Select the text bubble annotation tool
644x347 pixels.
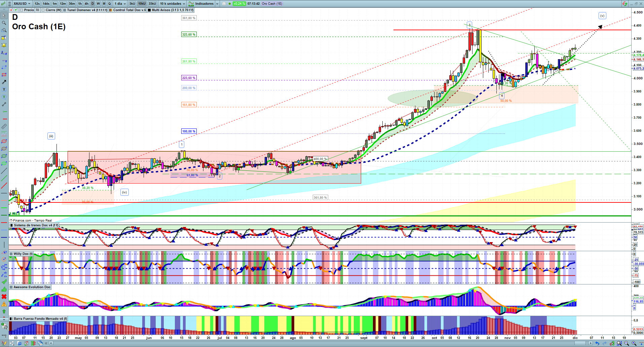pyautogui.click(x=4, y=97)
